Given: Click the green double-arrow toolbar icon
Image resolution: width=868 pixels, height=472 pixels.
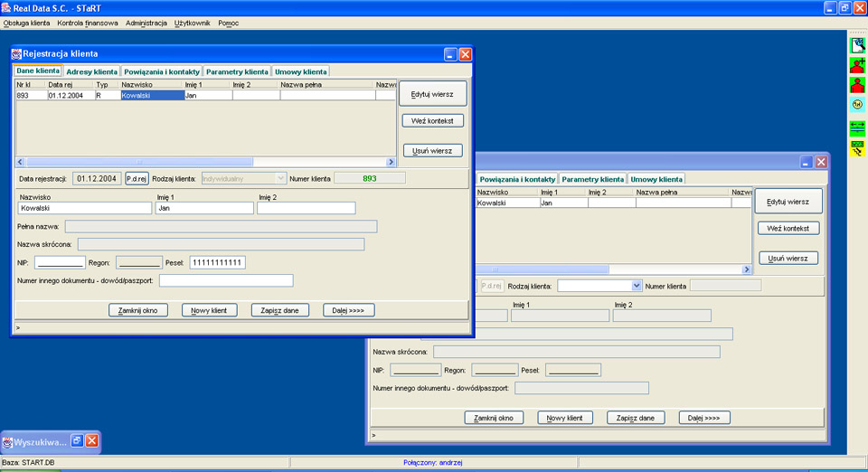Looking at the screenshot, I should pyautogui.click(x=856, y=127).
